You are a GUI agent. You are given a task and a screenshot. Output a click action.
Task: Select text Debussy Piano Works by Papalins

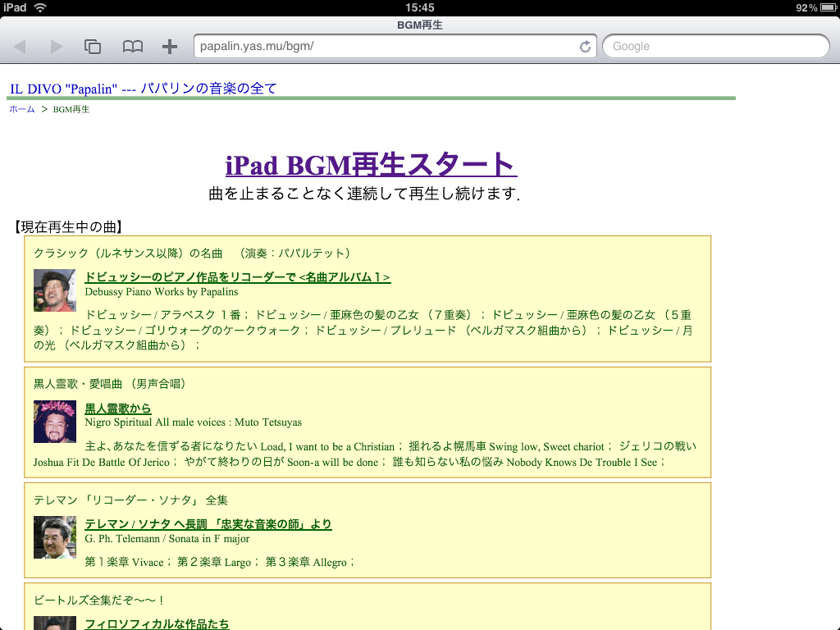(162, 292)
